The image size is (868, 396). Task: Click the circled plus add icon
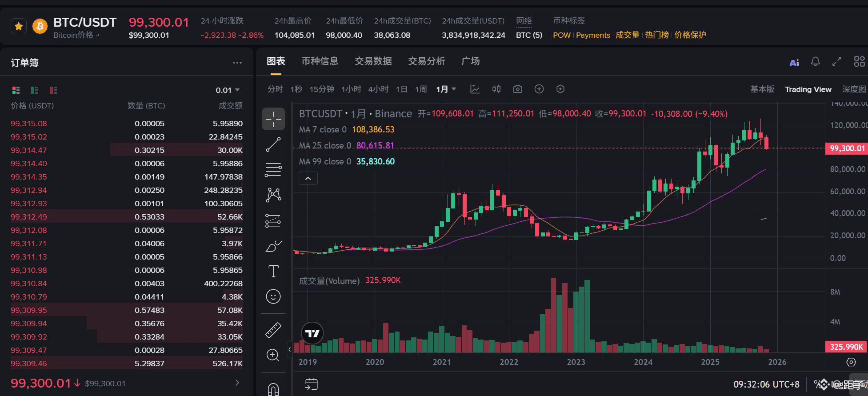tap(539, 89)
